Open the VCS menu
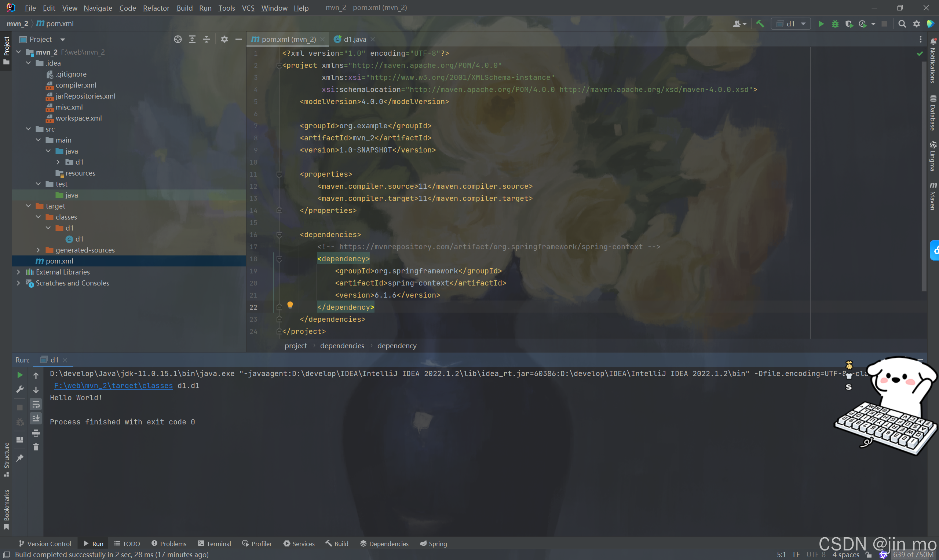Image resolution: width=939 pixels, height=560 pixels. (248, 8)
